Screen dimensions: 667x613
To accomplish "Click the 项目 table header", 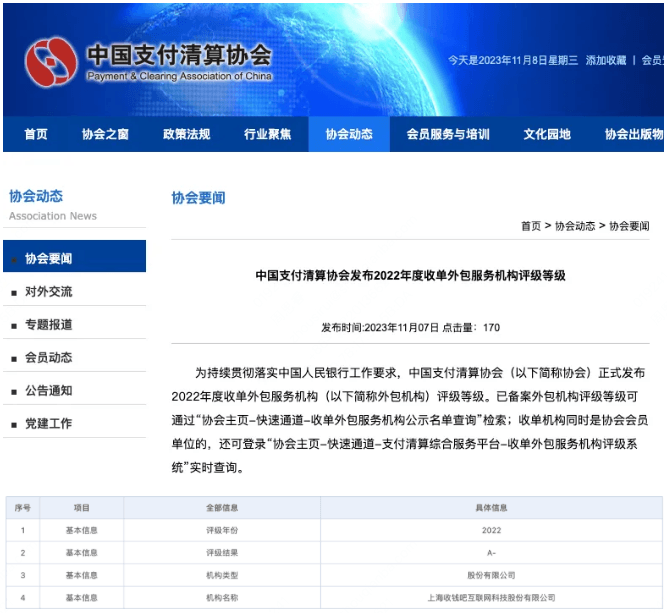I will coord(82,508).
